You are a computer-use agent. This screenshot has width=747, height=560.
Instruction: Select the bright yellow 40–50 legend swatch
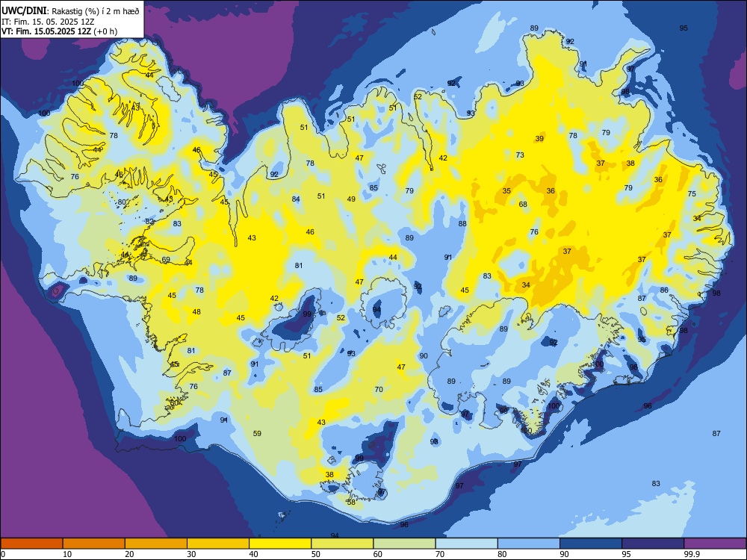280,544
